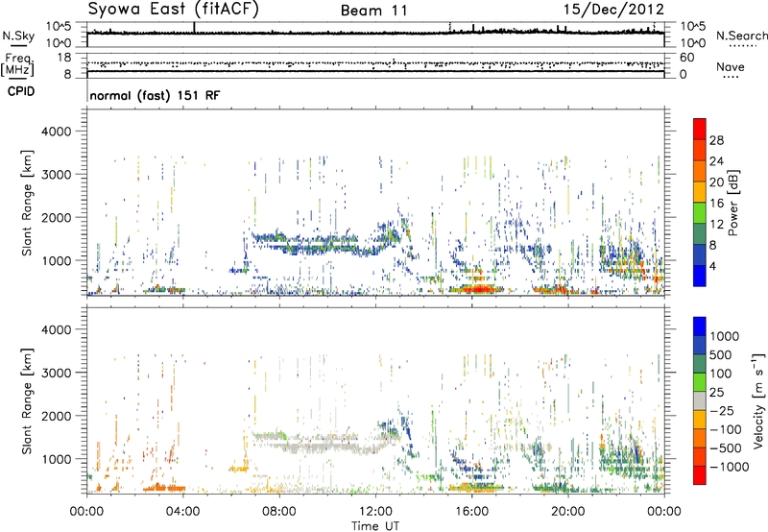The image size is (768, 532).
Task: Click the date '15/Dec/2012'
Action: 613,10
